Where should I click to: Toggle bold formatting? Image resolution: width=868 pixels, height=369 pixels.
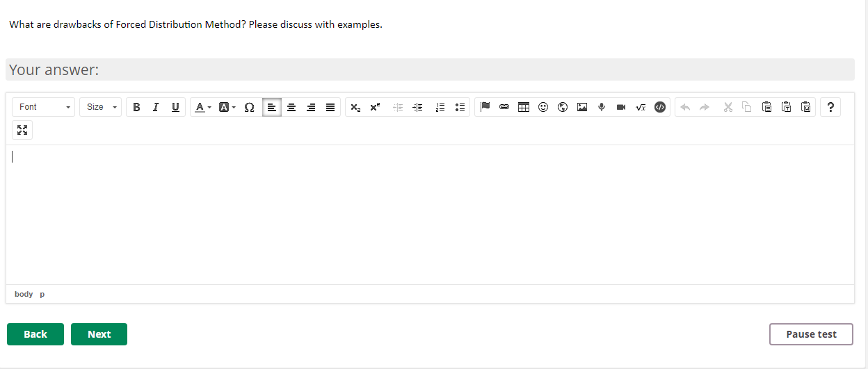pos(136,107)
